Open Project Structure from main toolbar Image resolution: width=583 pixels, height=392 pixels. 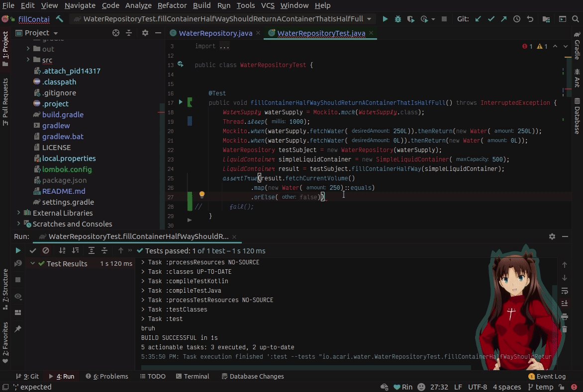point(546,19)
